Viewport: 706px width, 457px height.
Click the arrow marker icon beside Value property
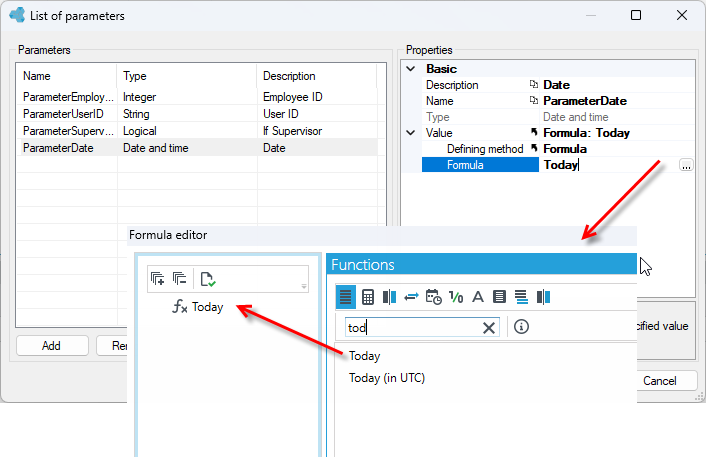click(534, 132)
